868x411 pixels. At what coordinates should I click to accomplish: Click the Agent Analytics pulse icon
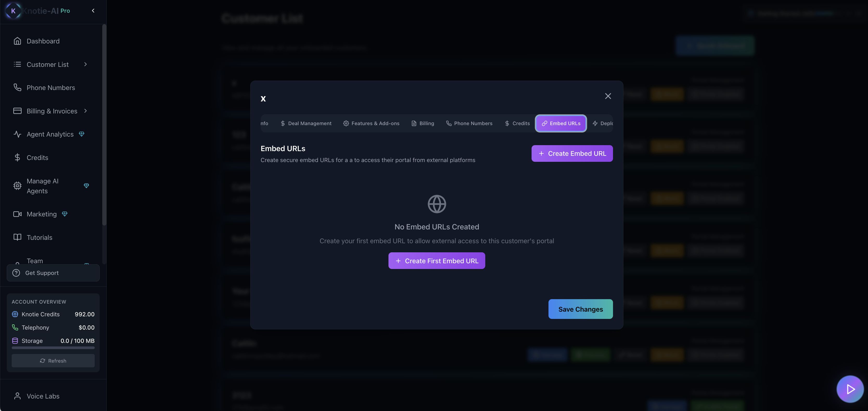pyautogui.click(x=17, y=134)
